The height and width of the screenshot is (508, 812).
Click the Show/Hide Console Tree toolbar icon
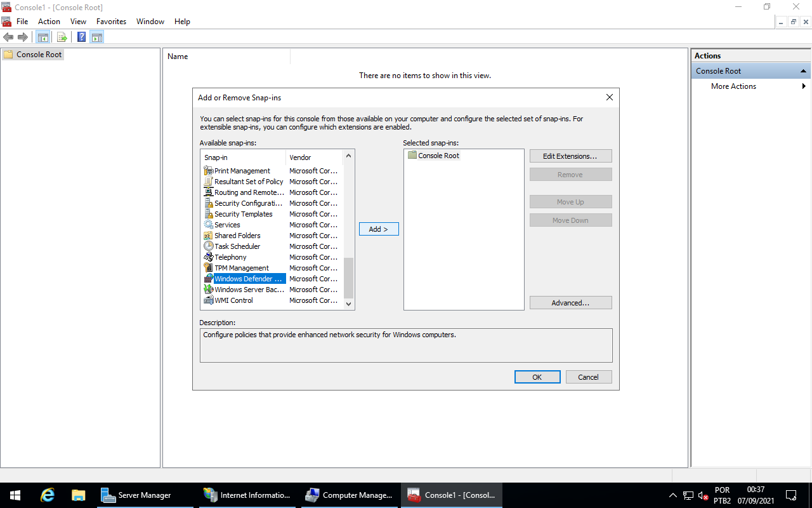pyautogui.click(x=43, y=37)
